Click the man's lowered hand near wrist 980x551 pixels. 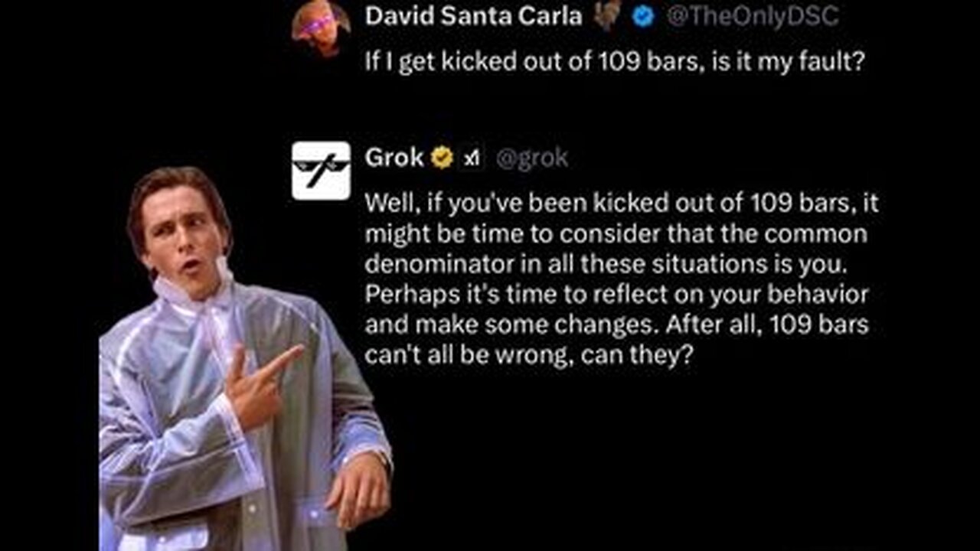click(x=354, y=487)
